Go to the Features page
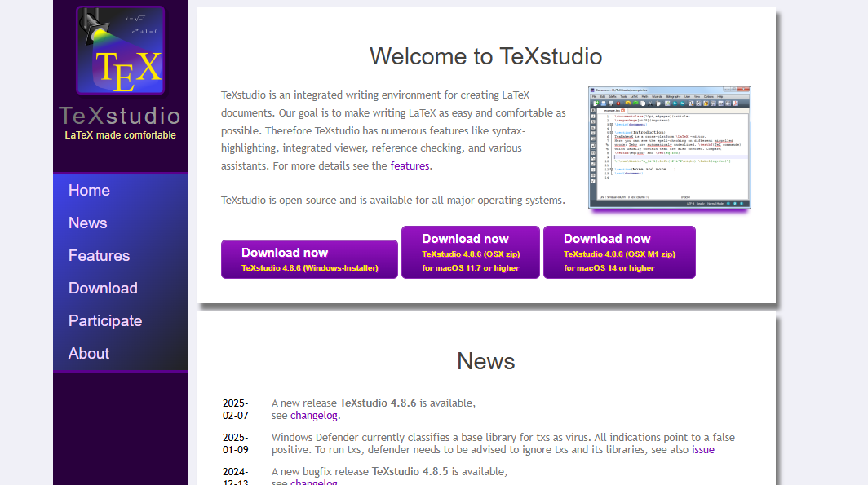The height and width of the screenshot is (485, 868). [x=99, y=255]
